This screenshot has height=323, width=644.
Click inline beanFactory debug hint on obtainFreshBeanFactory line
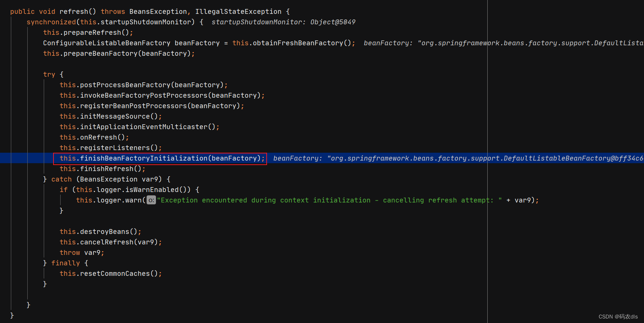click(x=504, y=43)
